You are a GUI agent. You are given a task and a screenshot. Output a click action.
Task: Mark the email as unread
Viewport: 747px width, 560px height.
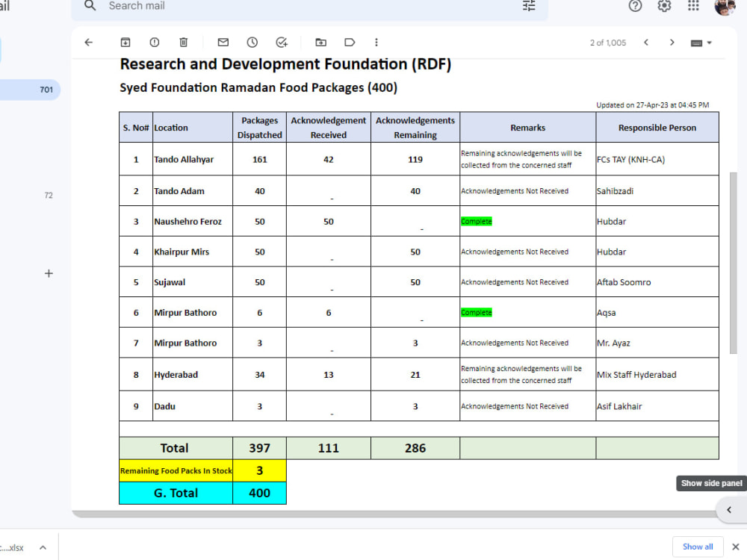point(223,43)
